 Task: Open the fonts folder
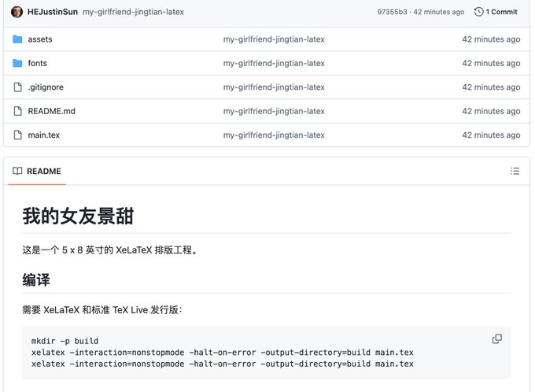37,63
